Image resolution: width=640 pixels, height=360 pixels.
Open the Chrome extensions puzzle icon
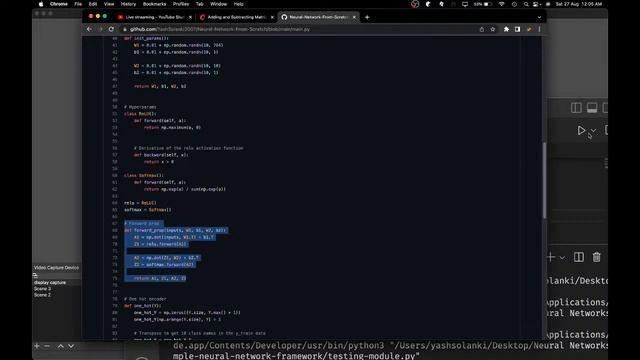506,29
